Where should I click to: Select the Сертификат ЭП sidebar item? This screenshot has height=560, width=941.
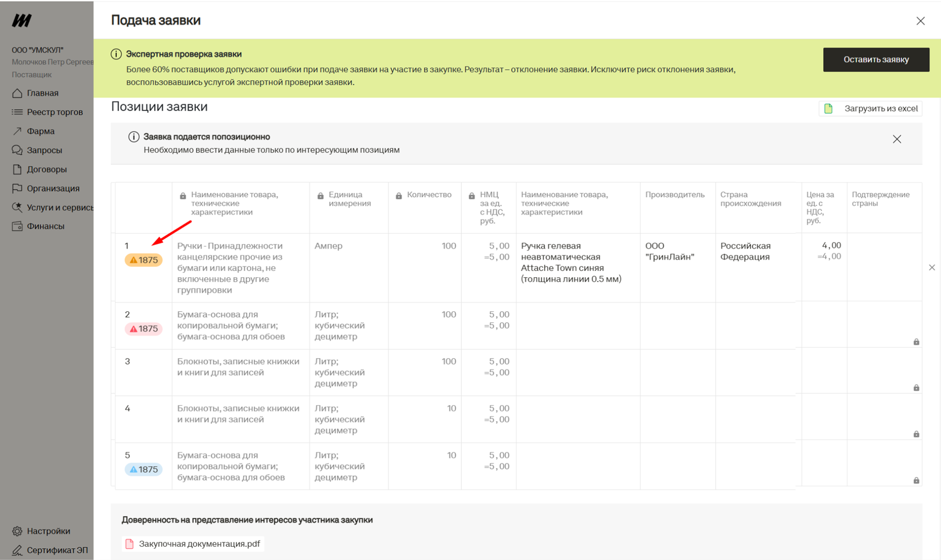57,550
